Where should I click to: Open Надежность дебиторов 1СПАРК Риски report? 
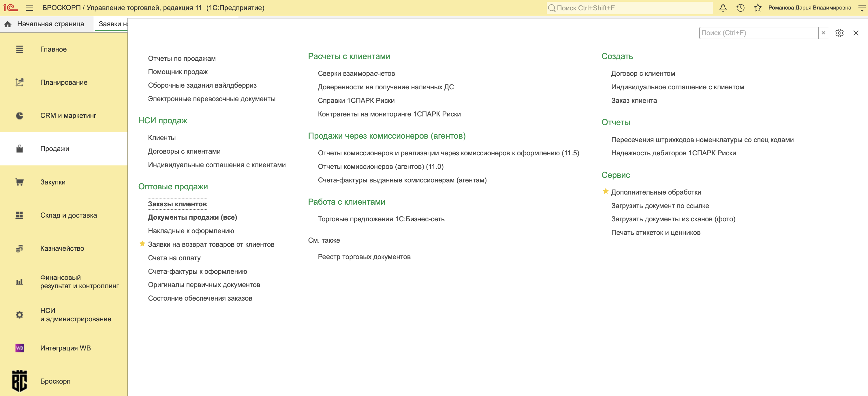point(674,153)
